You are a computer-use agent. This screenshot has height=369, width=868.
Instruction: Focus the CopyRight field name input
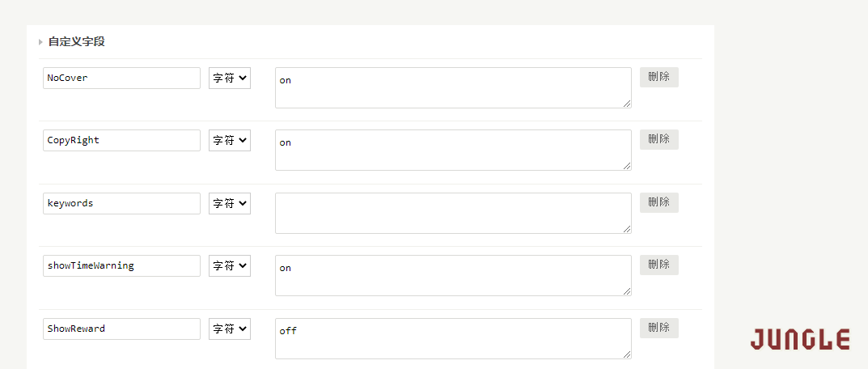pyautogui.click(x=122, y=140)
